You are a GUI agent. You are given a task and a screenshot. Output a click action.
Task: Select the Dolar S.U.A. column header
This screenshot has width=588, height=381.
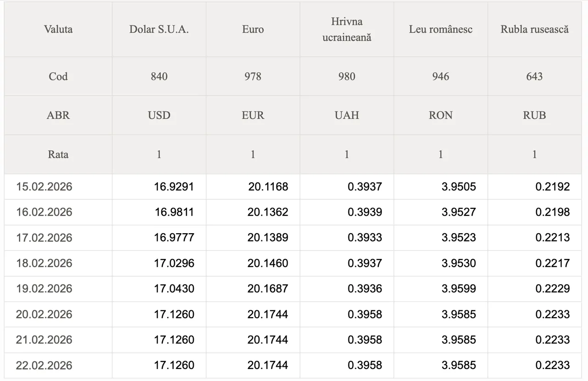[159, 29]
